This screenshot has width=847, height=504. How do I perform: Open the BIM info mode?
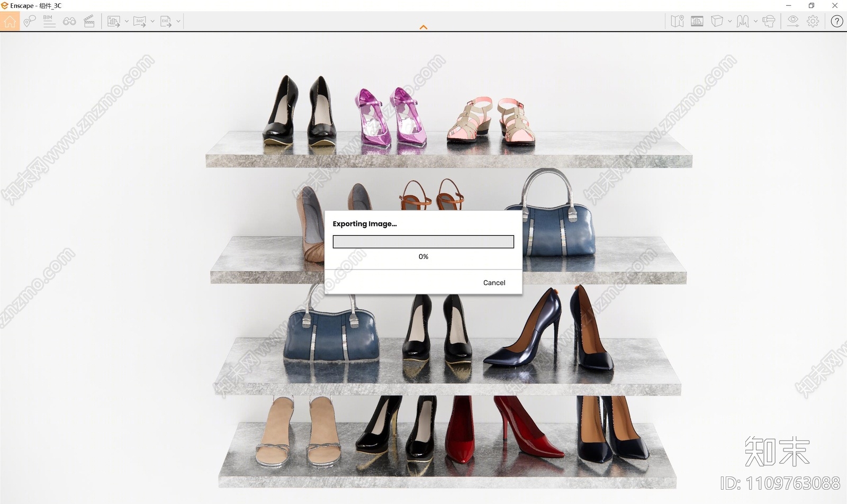pos(49,21)
